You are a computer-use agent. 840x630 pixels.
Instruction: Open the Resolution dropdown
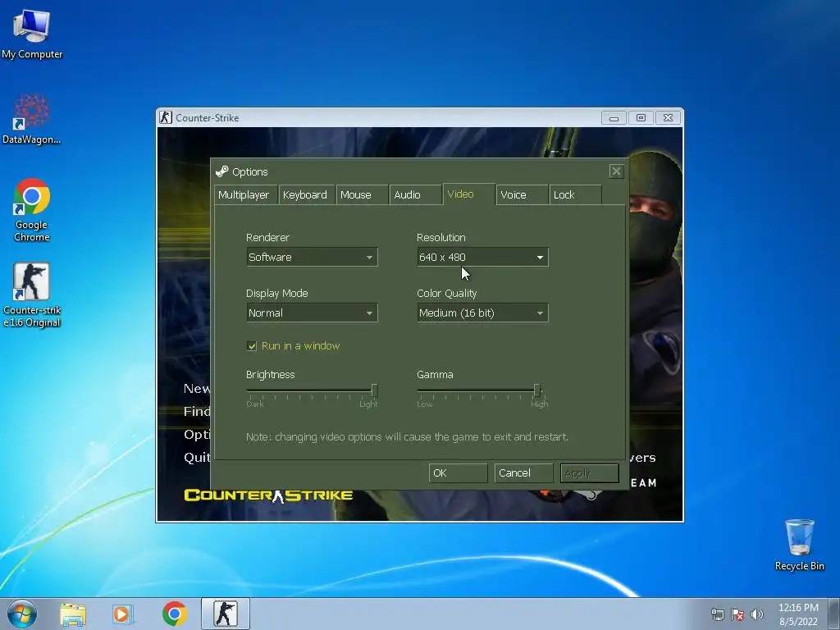(x=482, y=257)
